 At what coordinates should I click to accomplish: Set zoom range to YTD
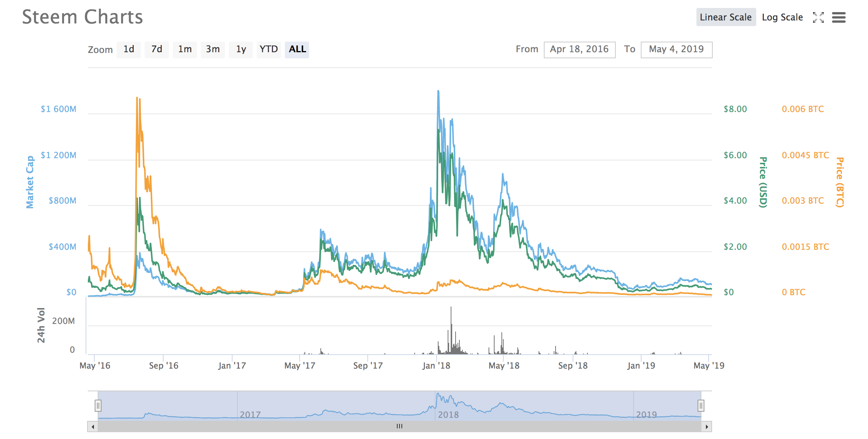tap(269, 49)
